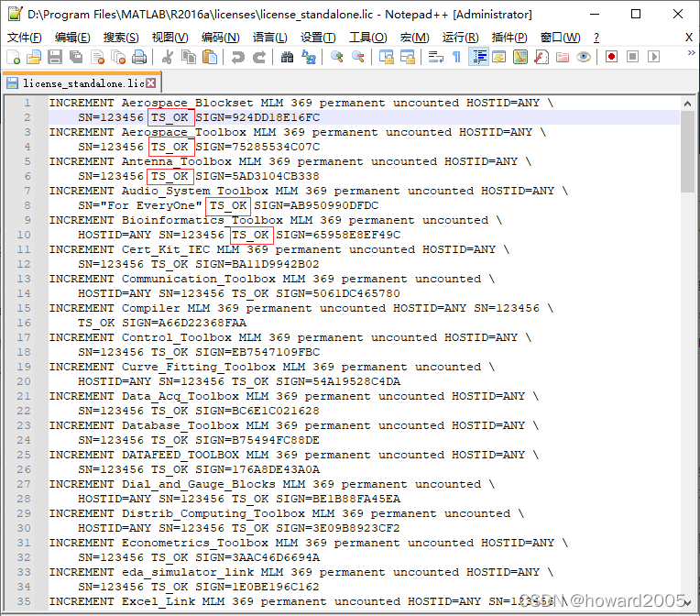700x616 pixels.
Task: Redo the edit with the Redo arrow
Action: point(259,57)
